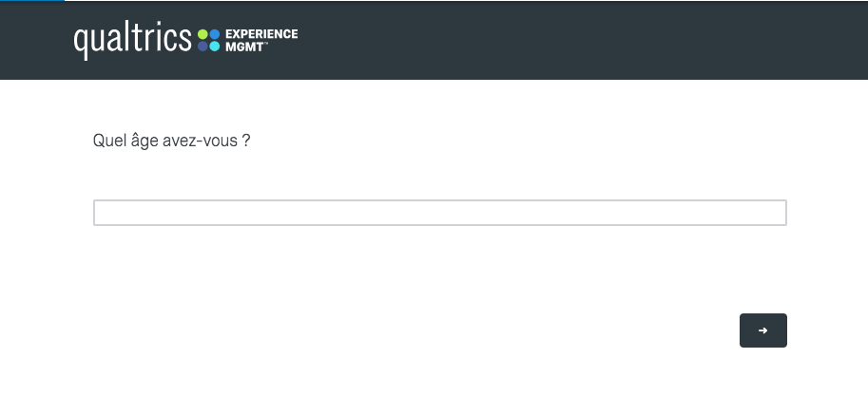Click the dark purple dot in logo
Screen dimensions: 868x415
203,47
